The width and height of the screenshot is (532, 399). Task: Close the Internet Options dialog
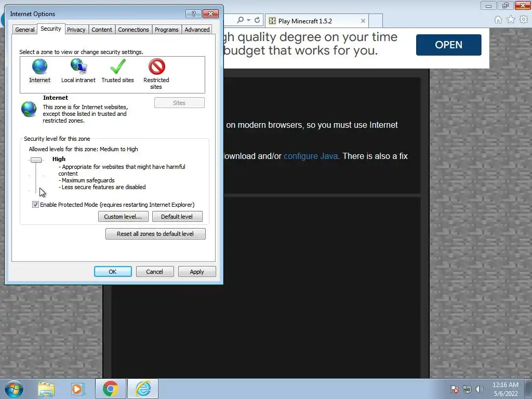click(210, 14)
